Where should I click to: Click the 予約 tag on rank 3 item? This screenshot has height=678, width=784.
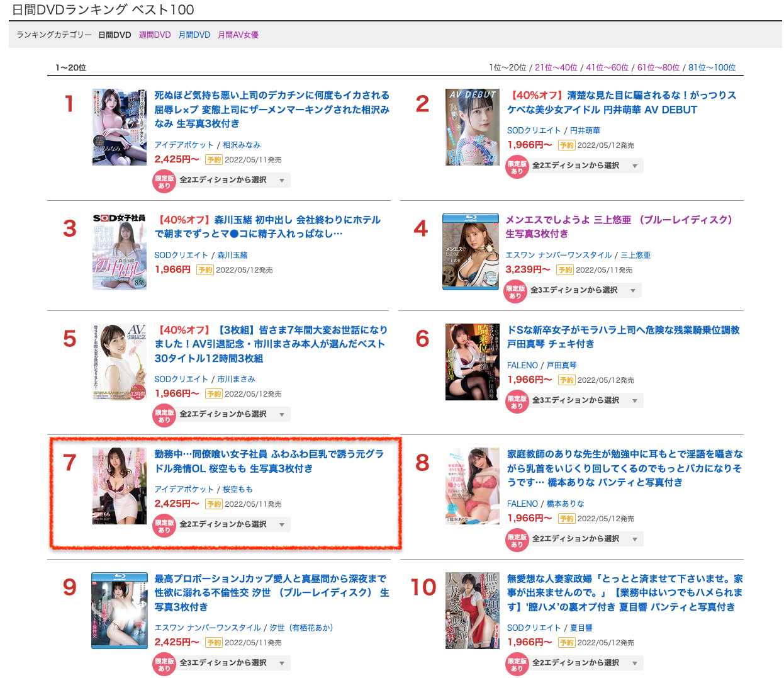[x=205, y=270]
